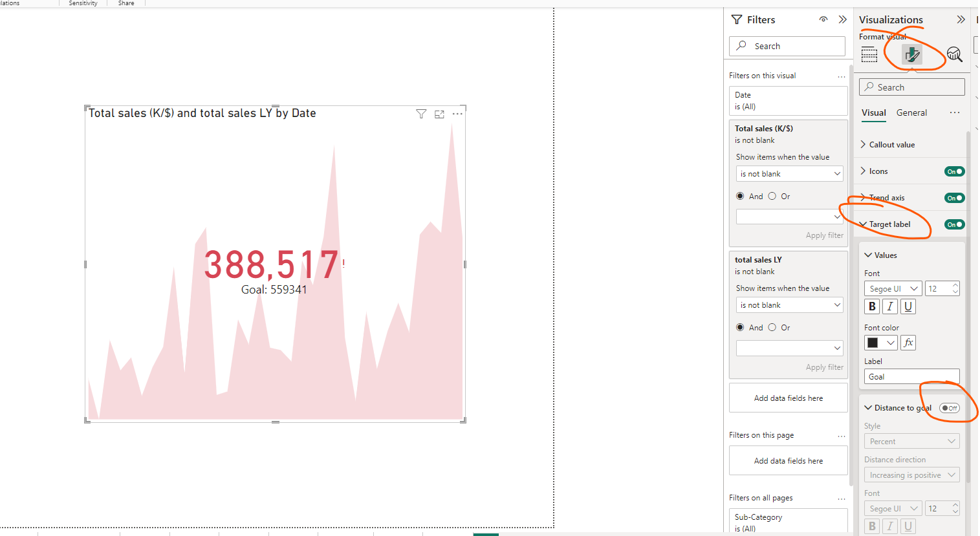Toggle the Filters pane eye icon
Viewport: 980px width, 536px height.
823,19
